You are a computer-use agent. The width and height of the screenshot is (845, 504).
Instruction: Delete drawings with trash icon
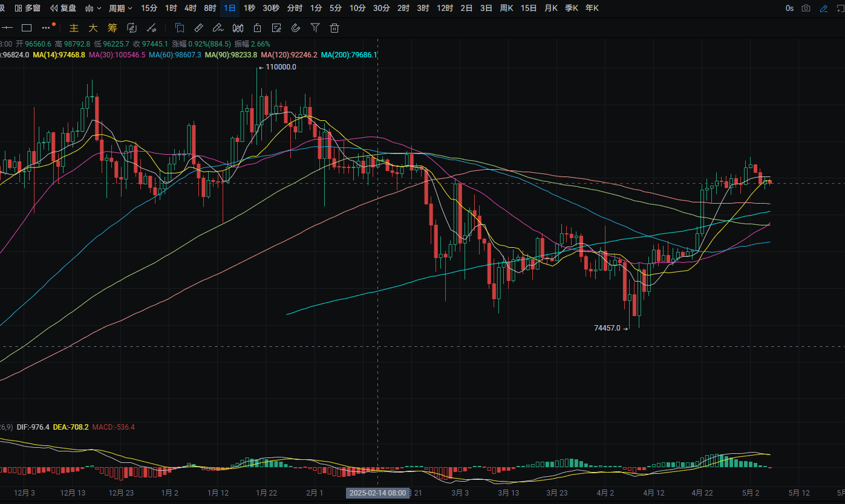pos(334,28)
